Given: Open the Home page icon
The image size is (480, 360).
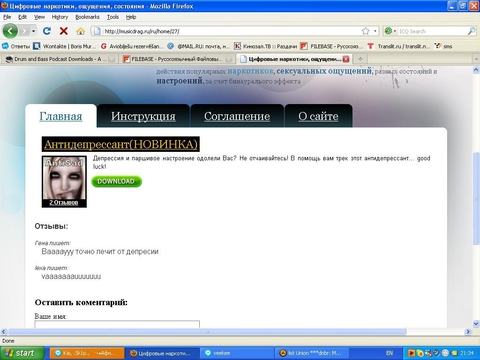Looking at the screenshot, I should click(x=80, y=31).
